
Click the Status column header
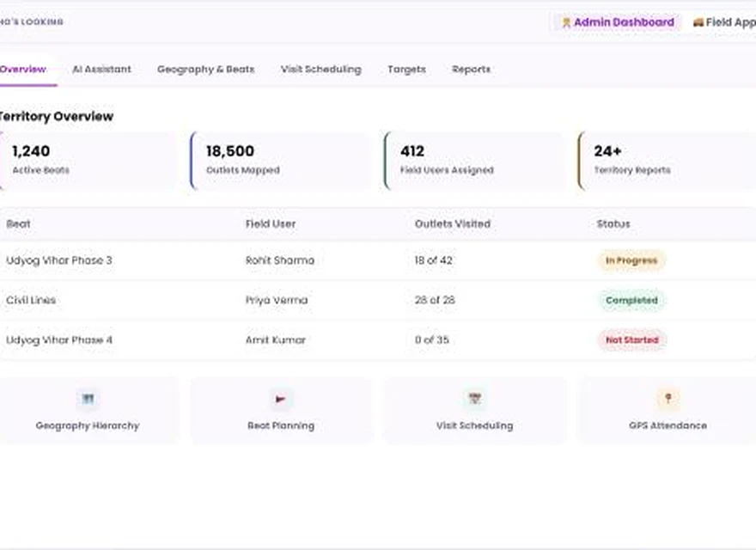pos(613,223)
